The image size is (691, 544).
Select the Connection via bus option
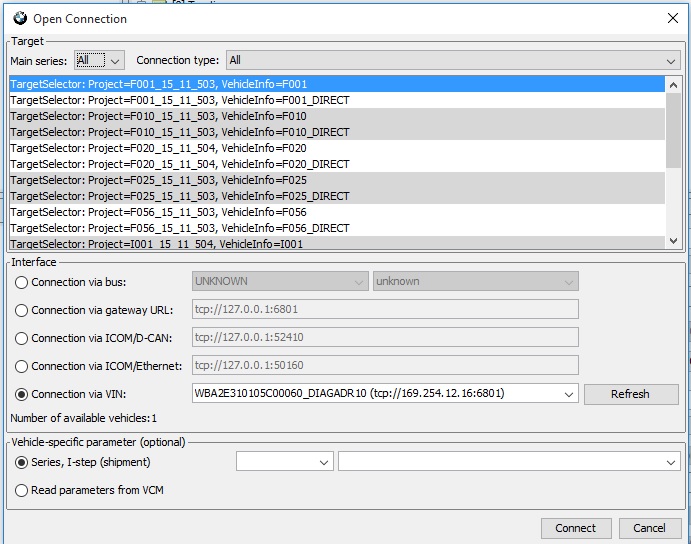pos(22,282)
